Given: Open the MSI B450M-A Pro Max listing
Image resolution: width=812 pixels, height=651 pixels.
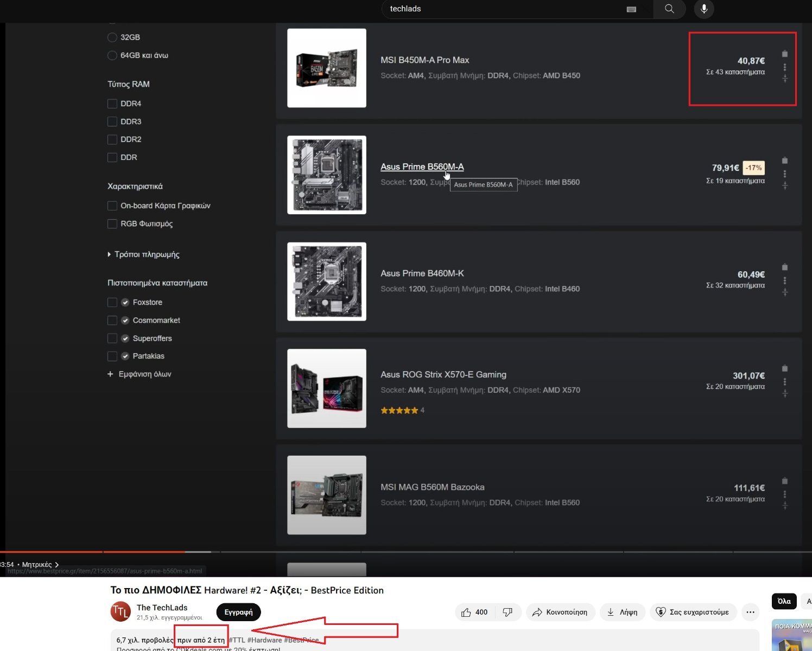Looking at the screenshot, I should tap(425, 60).
